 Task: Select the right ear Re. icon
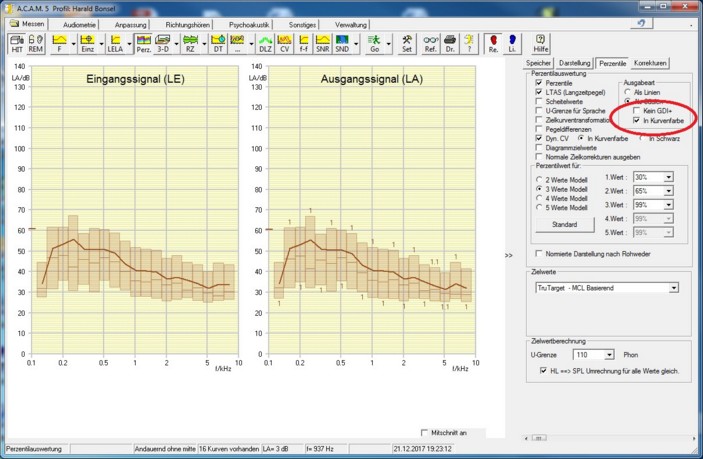(493, 44)
